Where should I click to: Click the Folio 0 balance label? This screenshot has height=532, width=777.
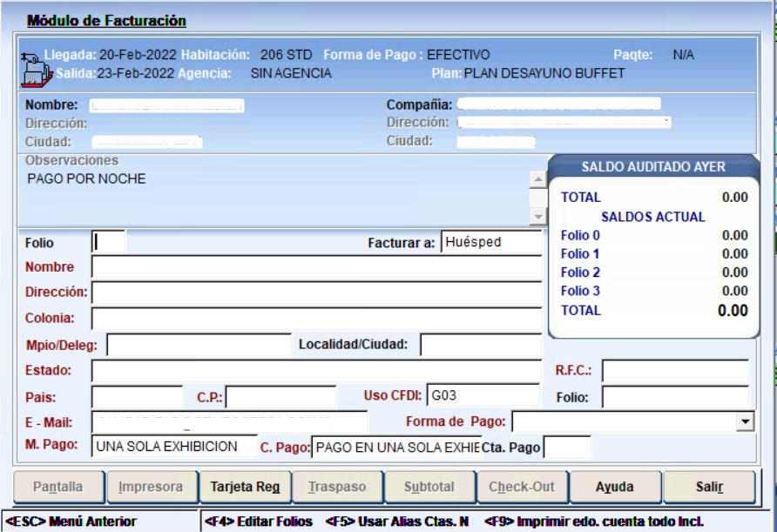point(580,235)
